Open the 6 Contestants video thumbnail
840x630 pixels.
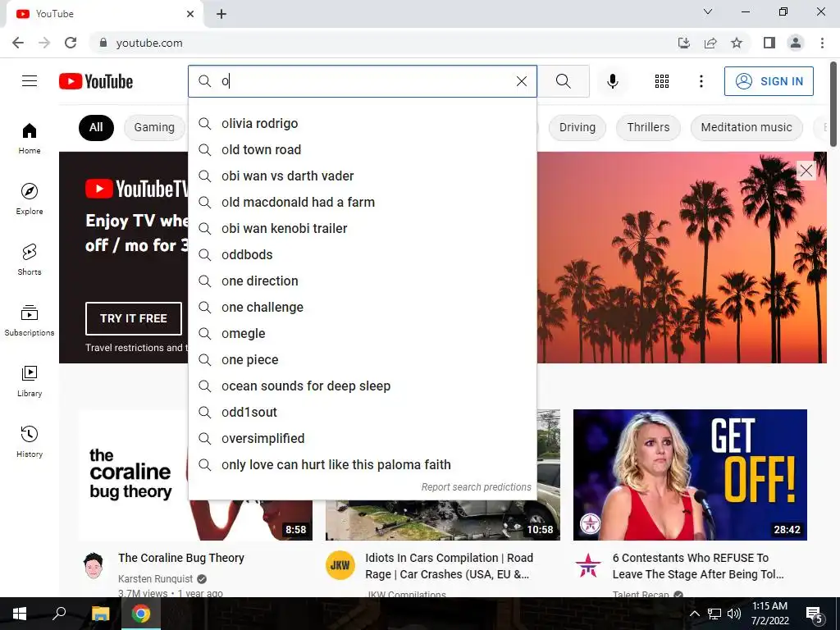click(x=690, y=475)
